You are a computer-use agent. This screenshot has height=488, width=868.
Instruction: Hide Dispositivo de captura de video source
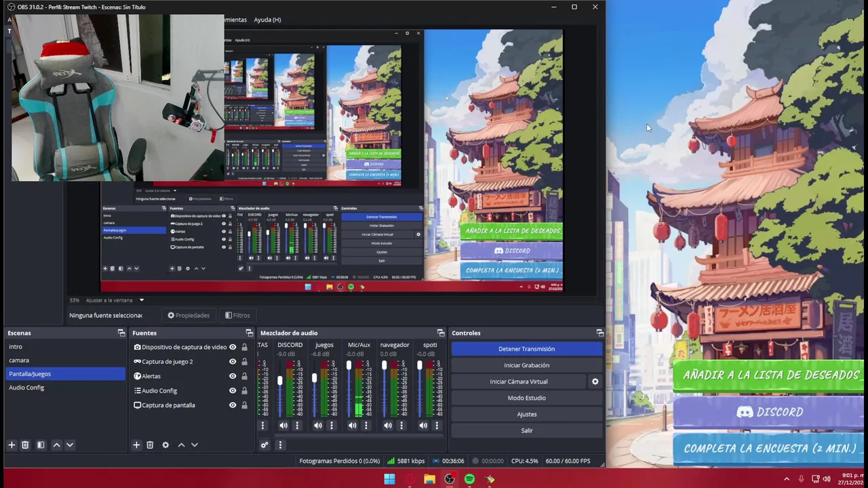click(x=233, y=347)
